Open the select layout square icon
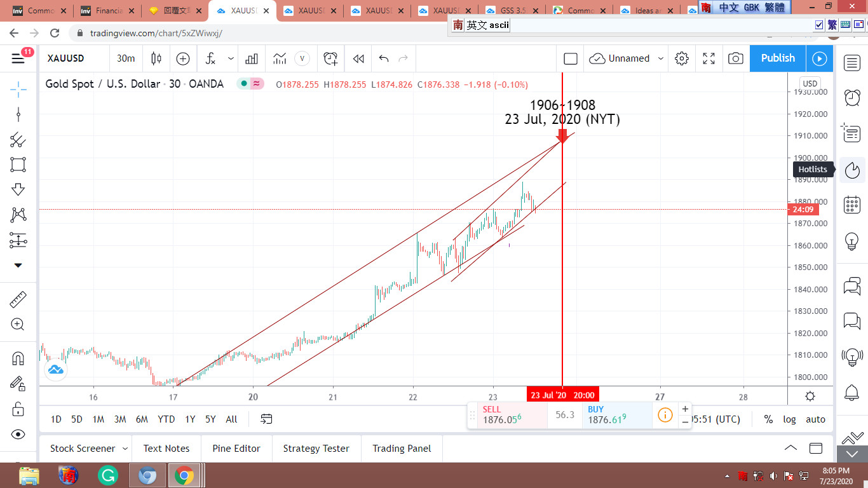This screenshot has width=868, height=488. (571, 58)
